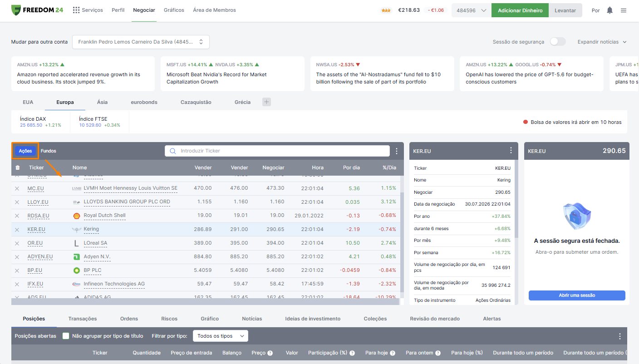The height and width of the screenshot is (364, 639).
Task: Remove KER.EU from the watchlist
Action: click(x=17, y=230)
